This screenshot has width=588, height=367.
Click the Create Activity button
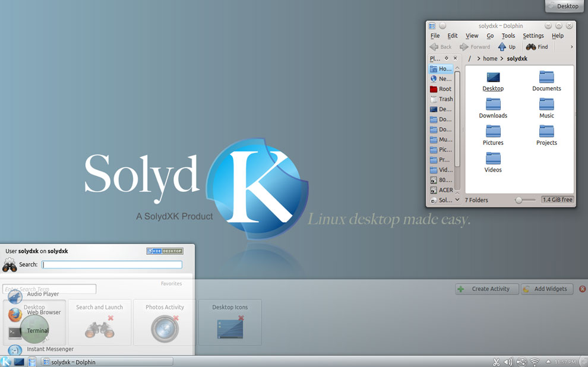pos(487,289)
